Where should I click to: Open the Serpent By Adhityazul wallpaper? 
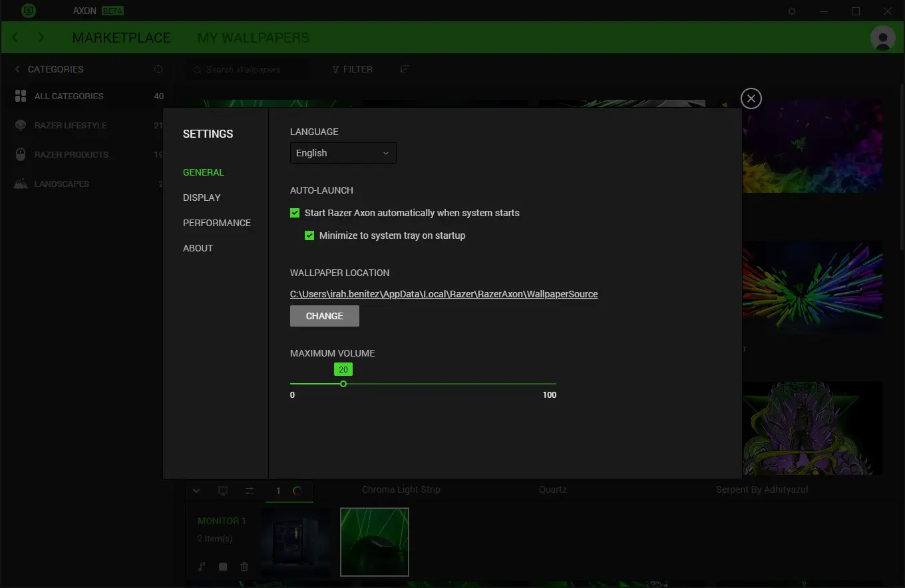pyautogui.click(x=813, y=428)
